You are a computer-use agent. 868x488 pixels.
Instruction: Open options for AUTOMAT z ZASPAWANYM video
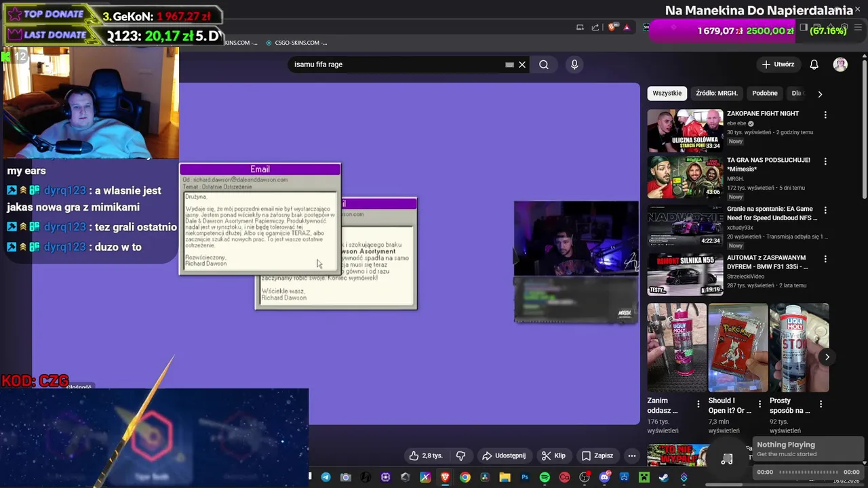coord(825,259)
